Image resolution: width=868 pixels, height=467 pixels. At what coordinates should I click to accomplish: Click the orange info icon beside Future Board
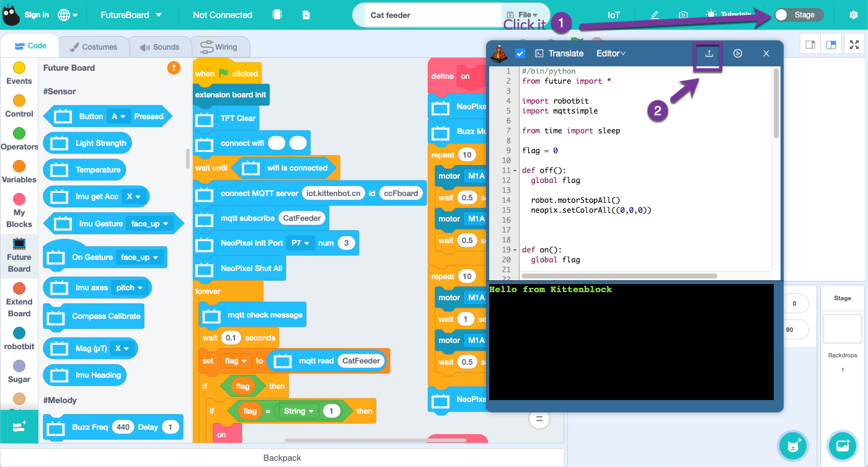coord(174,68)
